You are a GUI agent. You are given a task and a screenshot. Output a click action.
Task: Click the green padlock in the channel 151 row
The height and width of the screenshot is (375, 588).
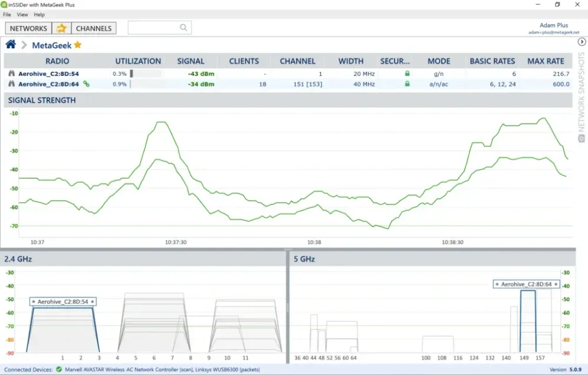[407, 84]
